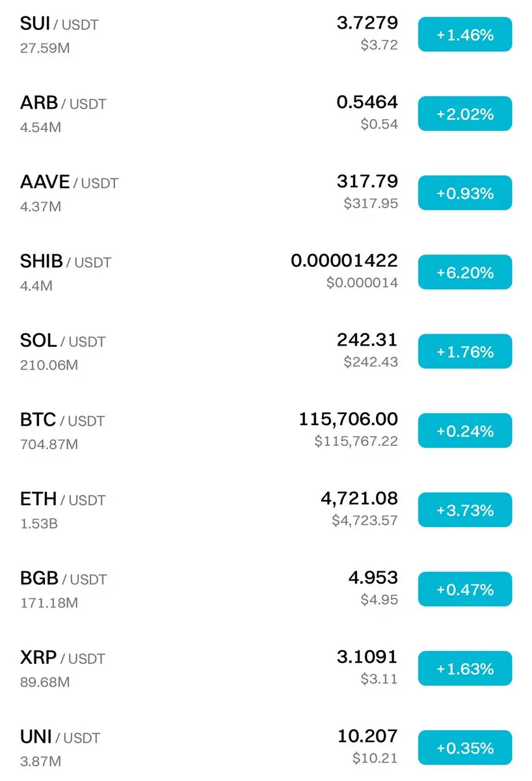Tap the +6.20% change badge for SHIB
This screenshot has width=532, height=781.
[465, 272]
